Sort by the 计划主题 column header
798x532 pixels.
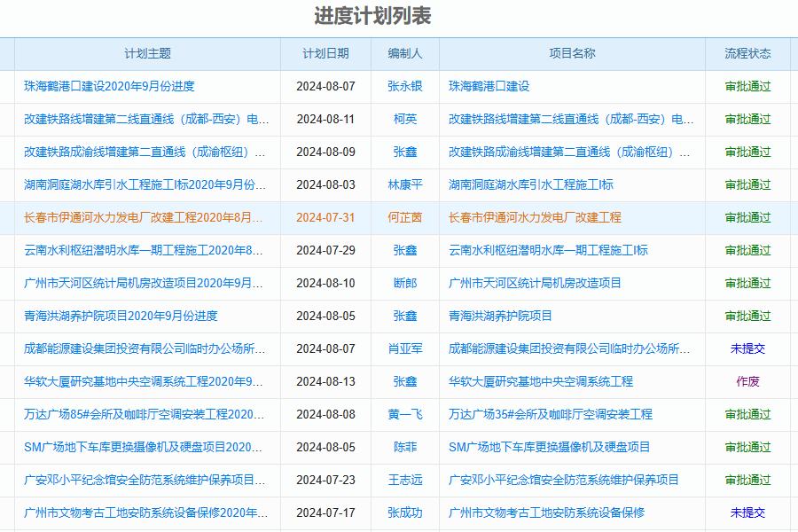[147, 53]
